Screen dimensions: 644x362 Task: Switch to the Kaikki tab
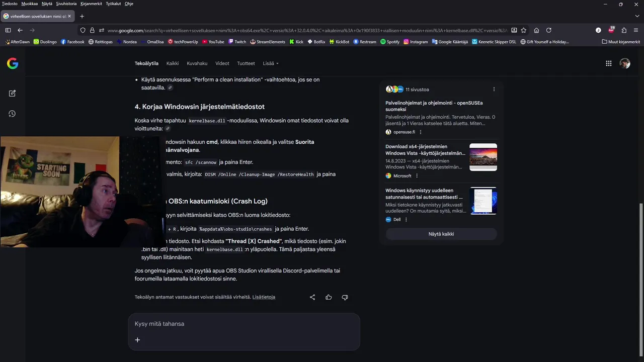tap(173, 63)
